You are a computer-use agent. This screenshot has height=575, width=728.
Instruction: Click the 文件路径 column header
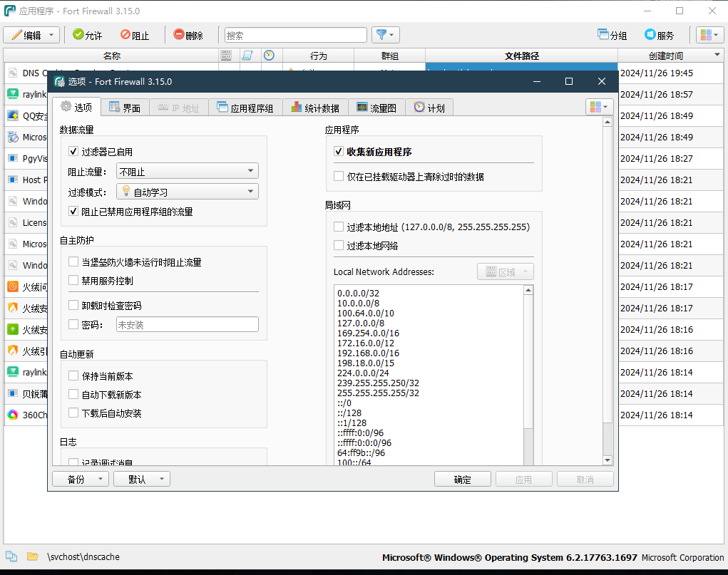click(x=522, y=56)
